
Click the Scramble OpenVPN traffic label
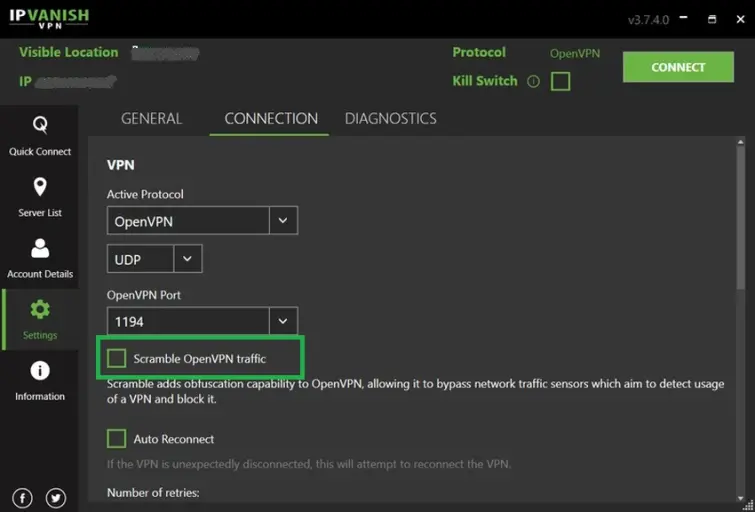click(x=200, y=359)
